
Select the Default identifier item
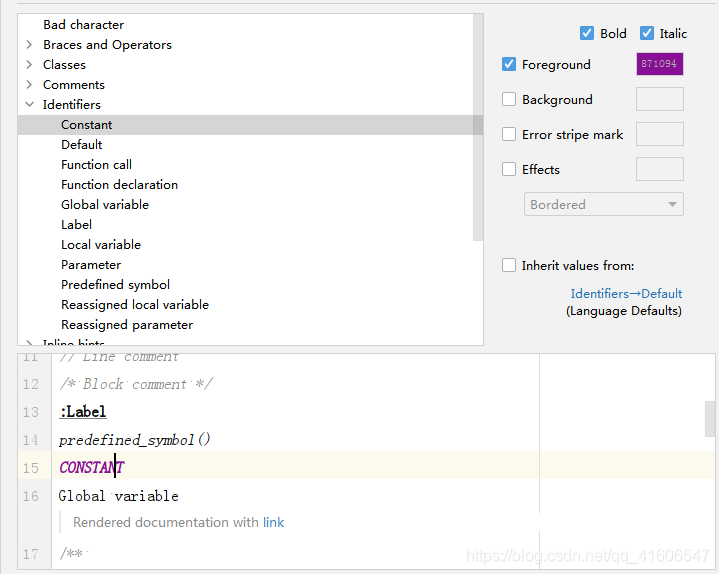[x=82, y=144]
